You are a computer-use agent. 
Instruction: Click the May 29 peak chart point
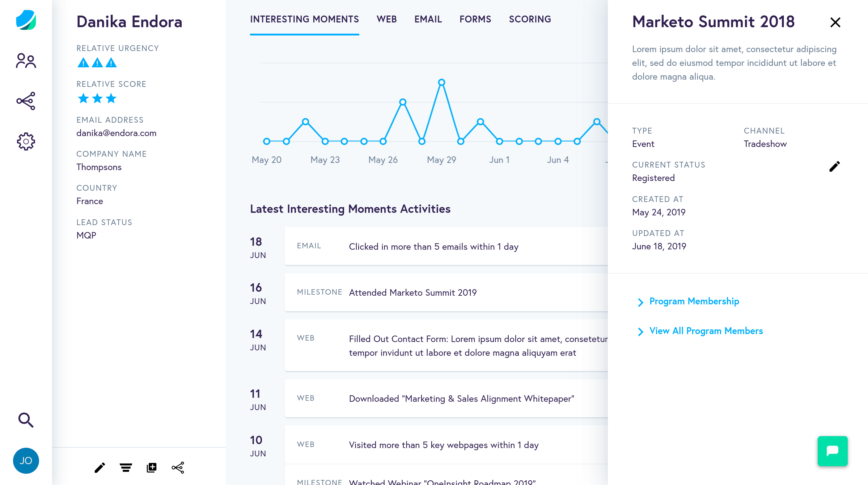pyautogui.click(x=441, y=83)
